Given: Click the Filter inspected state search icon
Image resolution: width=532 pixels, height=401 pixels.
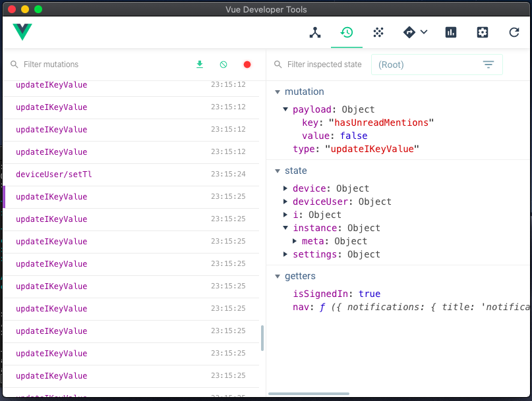Looking at the screenshot, I should tap(278, 65).
